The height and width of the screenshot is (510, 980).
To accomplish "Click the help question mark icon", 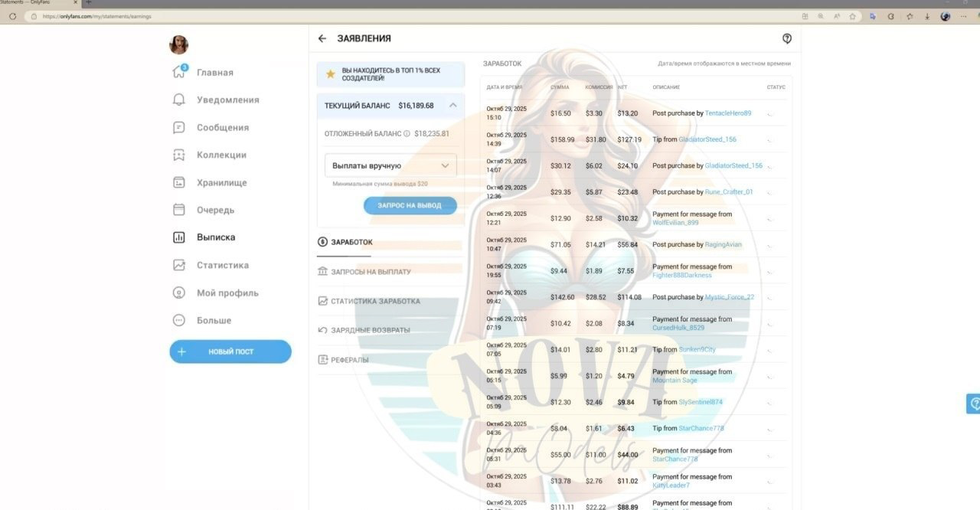I will [786, 38].
